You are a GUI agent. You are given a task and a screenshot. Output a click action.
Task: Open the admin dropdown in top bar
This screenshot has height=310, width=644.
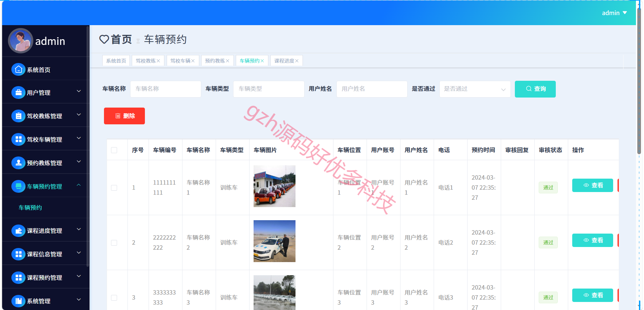(614, 13)
